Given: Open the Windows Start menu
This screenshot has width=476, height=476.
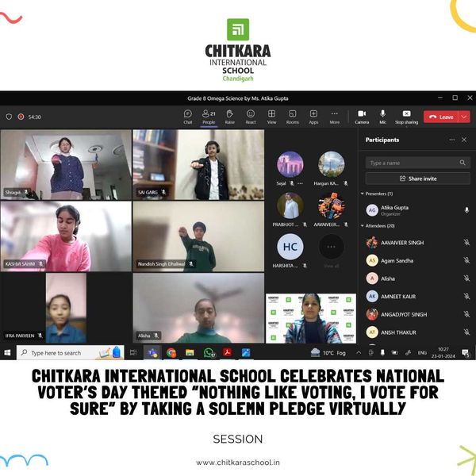Looking at the screenshot, I should (7, 352).
